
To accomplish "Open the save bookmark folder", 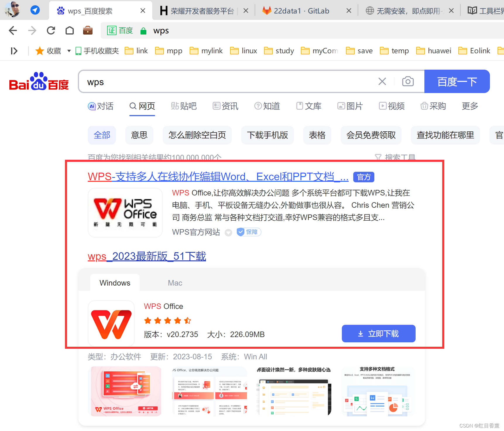I will pyautogui.click(x=359, y=51).
